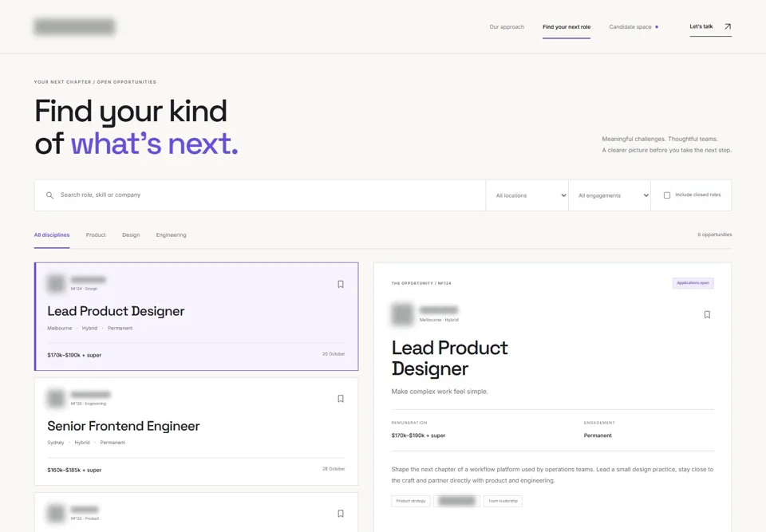Screen dimensions: 766x532
Task: Click the 28 October date on second card
Action: [x=334, y=468]
